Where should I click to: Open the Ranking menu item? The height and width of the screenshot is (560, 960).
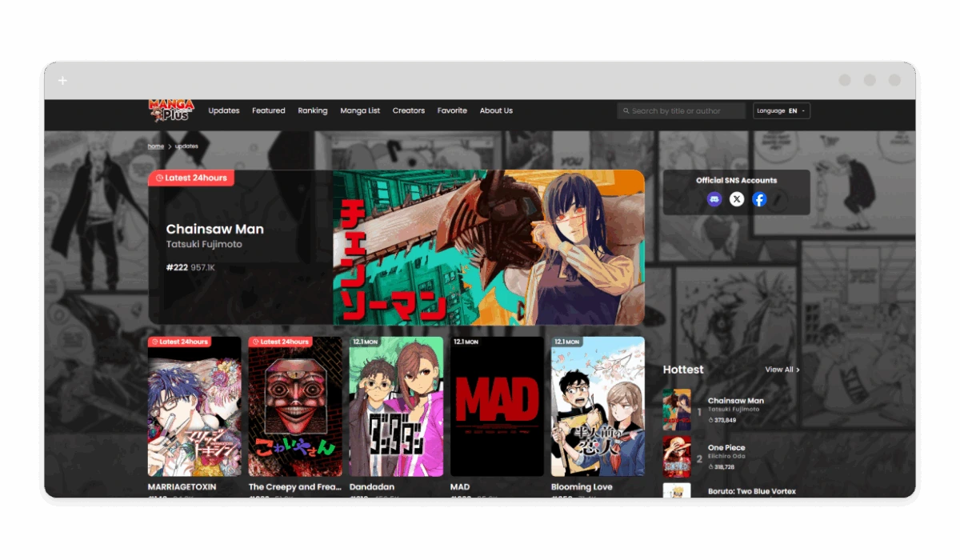coord(313,111)
